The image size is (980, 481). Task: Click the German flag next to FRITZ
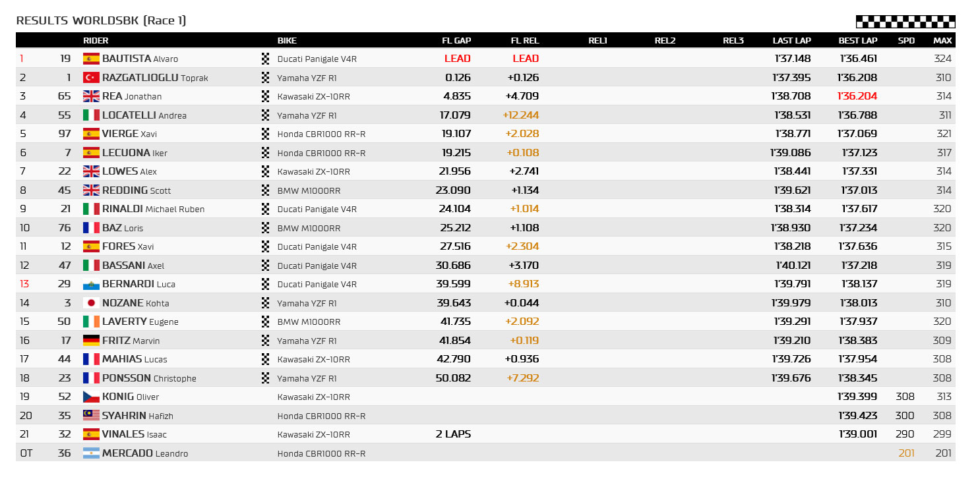click(91, 341)
